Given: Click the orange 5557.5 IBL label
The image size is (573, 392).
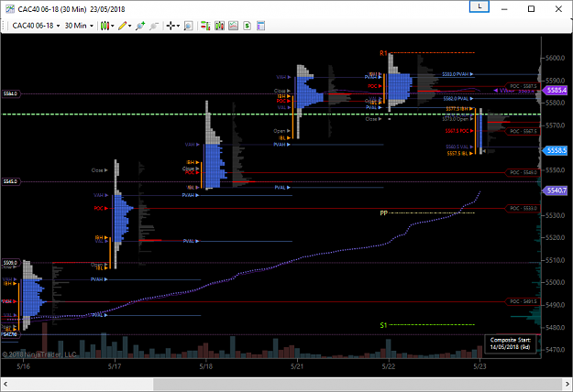Looking at the screenshot, I should (x=460, y=154).
